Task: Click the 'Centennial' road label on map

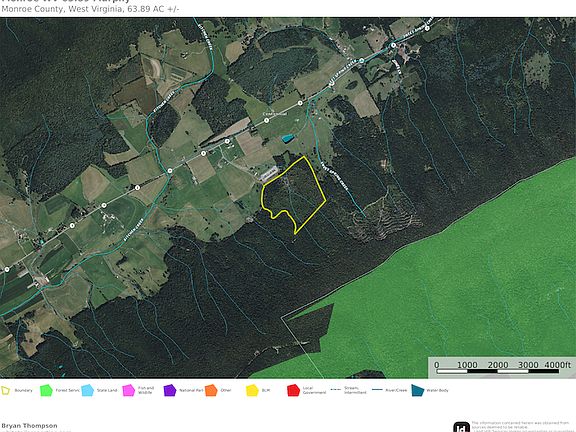Action: tap(275, 114)
